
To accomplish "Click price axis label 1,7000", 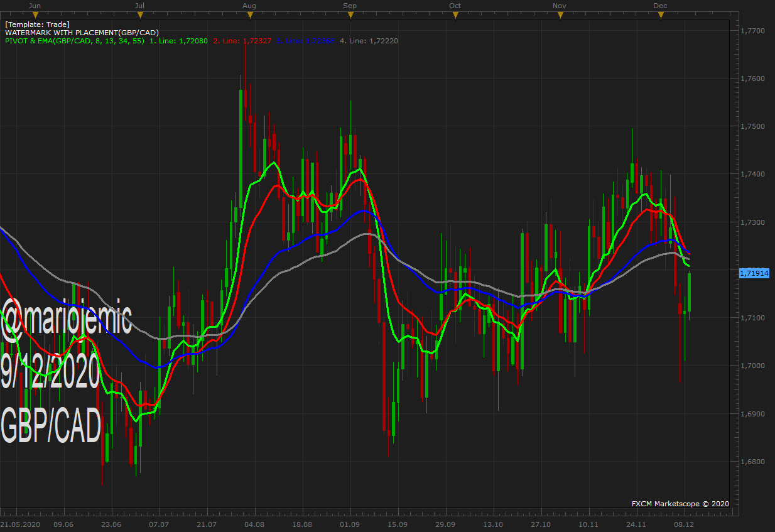I will click(x=752, y=366).
